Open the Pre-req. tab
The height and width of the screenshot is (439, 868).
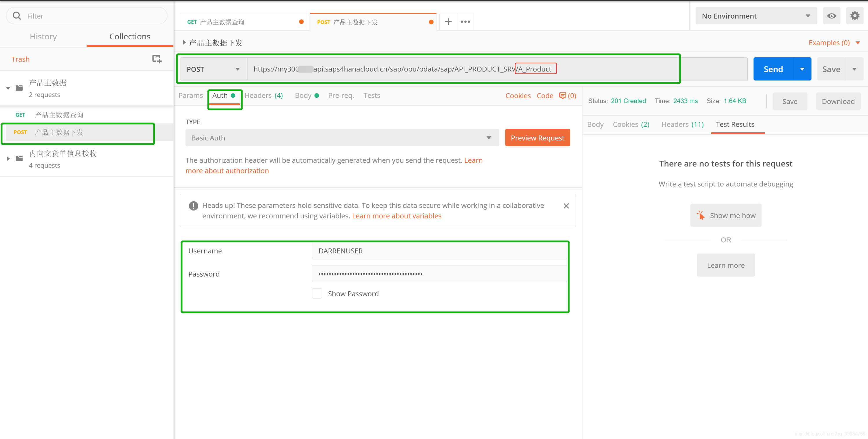341,96
